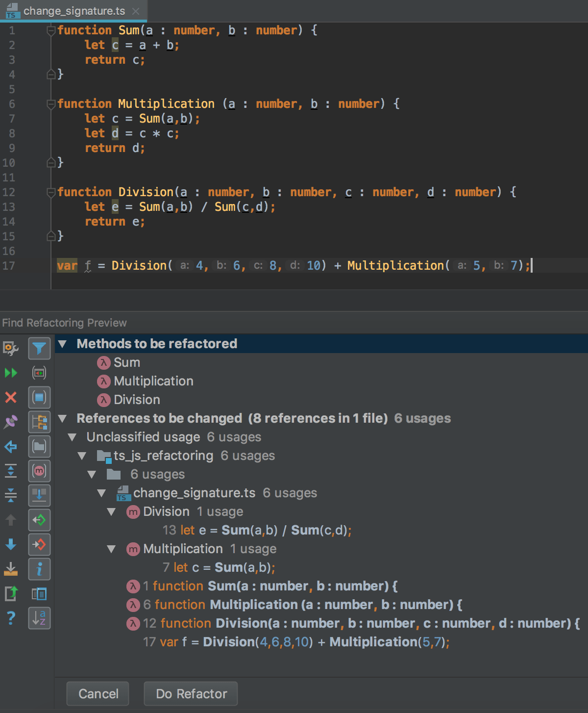
Task: Select usage '13 let e = Sum(a,b) / Sum(c,d);'
Action: [x=257, y=530]
